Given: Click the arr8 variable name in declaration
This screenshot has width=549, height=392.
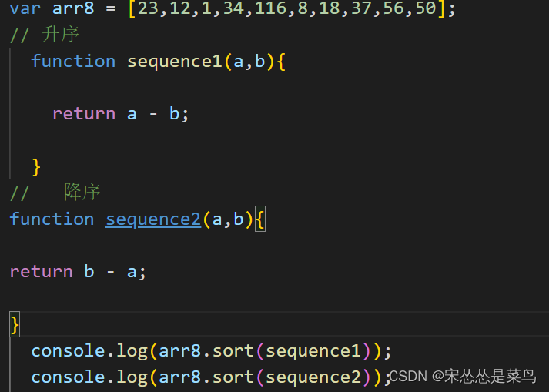Looking at the screenshot, I should tap(73, 8).
